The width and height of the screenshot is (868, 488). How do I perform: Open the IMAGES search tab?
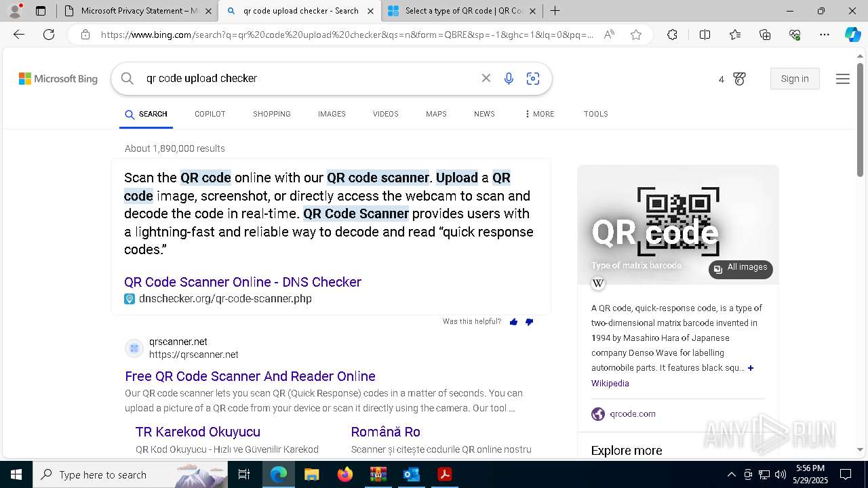pyautogui.click(x=332, y=114)
